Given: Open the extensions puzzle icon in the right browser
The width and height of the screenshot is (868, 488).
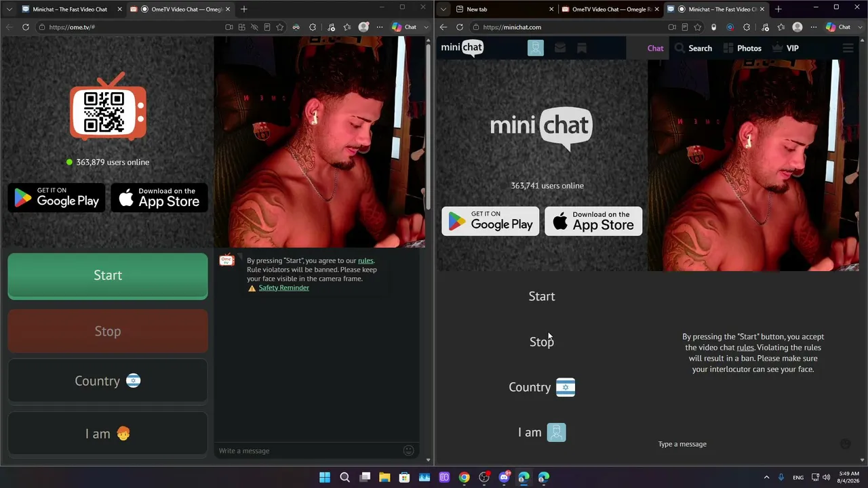Looking at the screenshot, I should [x=747, y=27].
